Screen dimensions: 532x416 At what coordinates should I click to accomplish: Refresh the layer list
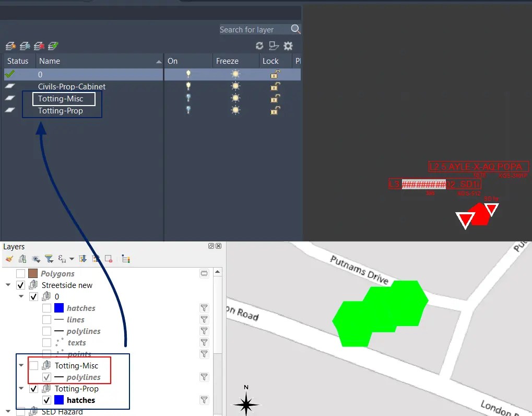click(x=259, y=46)
